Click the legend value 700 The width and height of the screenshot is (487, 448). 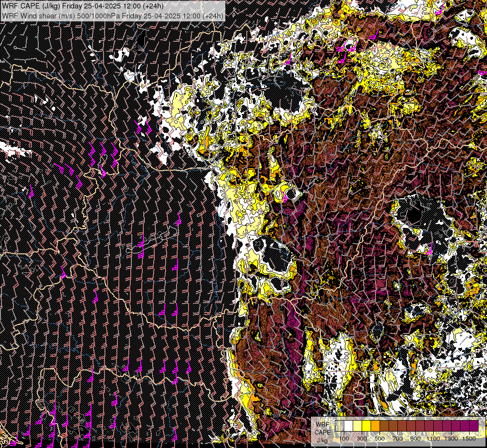coord(397,439)
